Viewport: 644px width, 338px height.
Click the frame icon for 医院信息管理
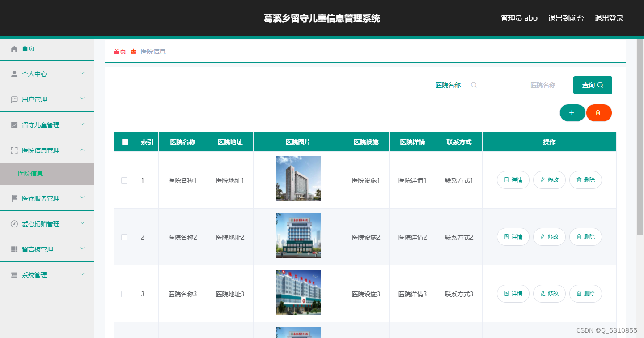coord(14,150)
